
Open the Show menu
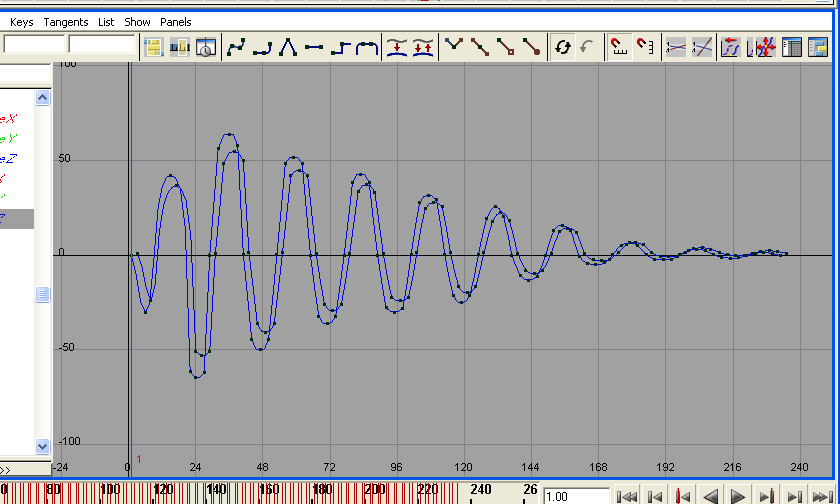tap(137, 22)
